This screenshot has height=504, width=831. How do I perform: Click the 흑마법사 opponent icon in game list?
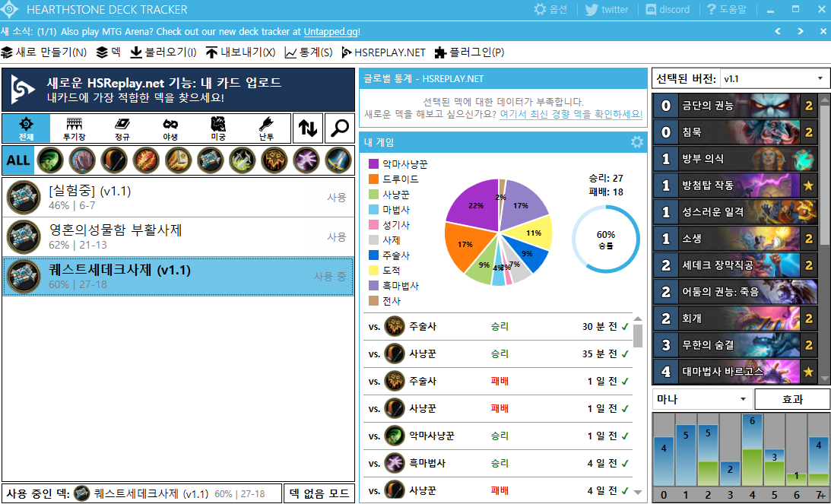point(395,463)
